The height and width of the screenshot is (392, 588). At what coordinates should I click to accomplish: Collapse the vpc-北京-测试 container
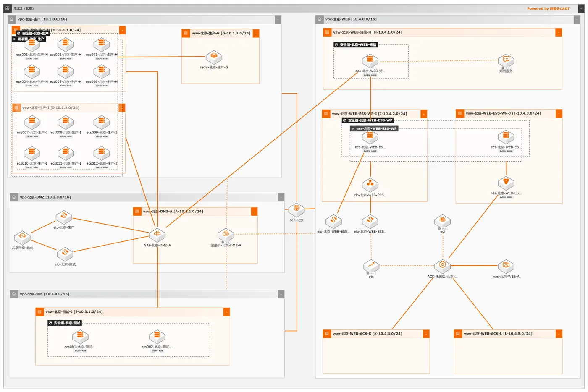(x=281, y=294)
